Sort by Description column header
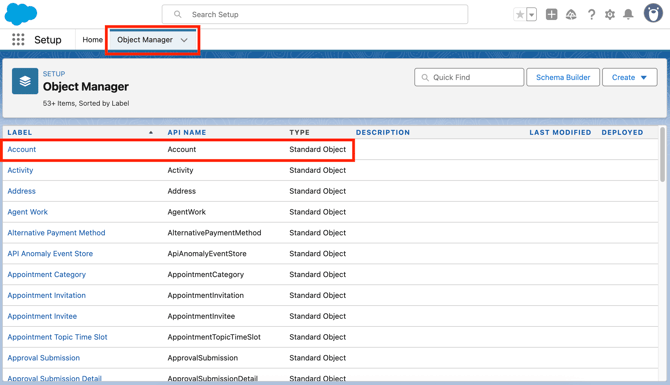 (383, 132)
